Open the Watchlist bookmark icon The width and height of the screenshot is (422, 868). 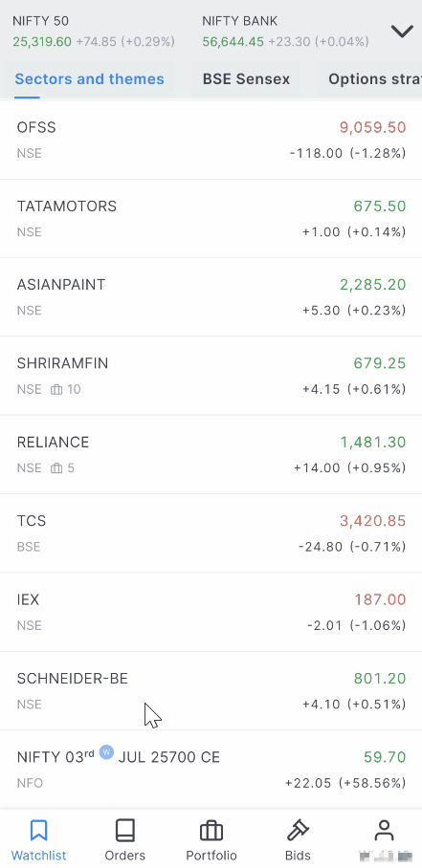[38, 831]
